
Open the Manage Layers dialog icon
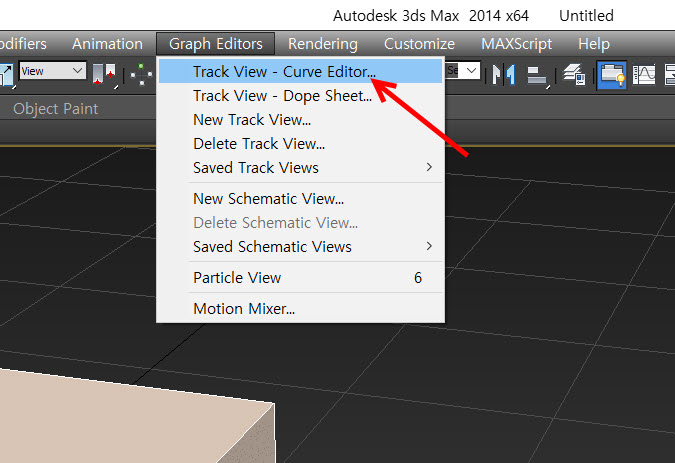575,74
